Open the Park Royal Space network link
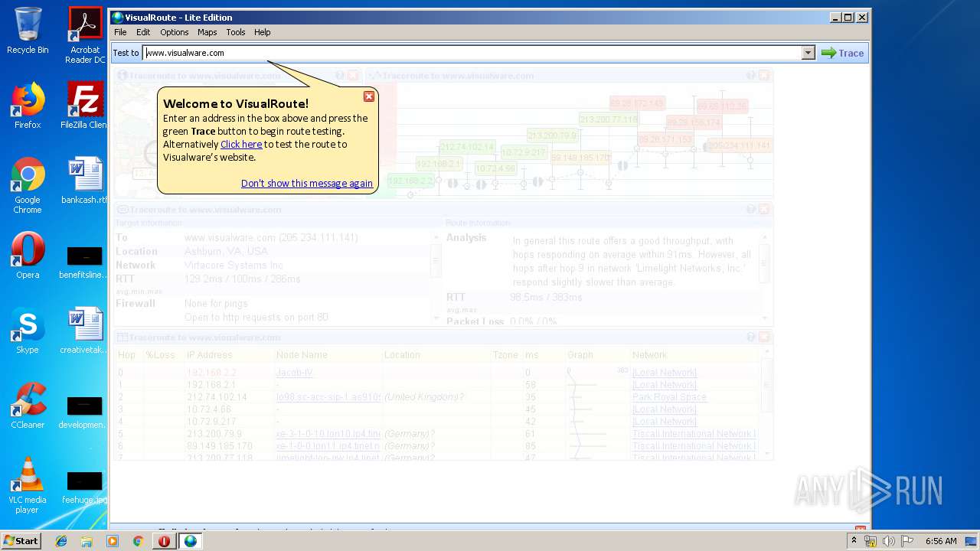This screenshot has height=551, width=980. click(x=669, y=397)
